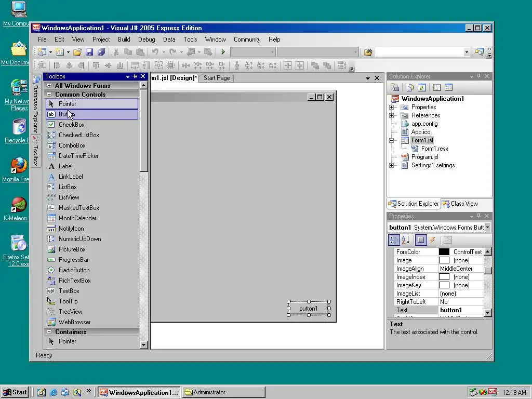Select the RadioButton control in Toolbox
The height and width of the screenshot is (399, 532).
point(91,270)
